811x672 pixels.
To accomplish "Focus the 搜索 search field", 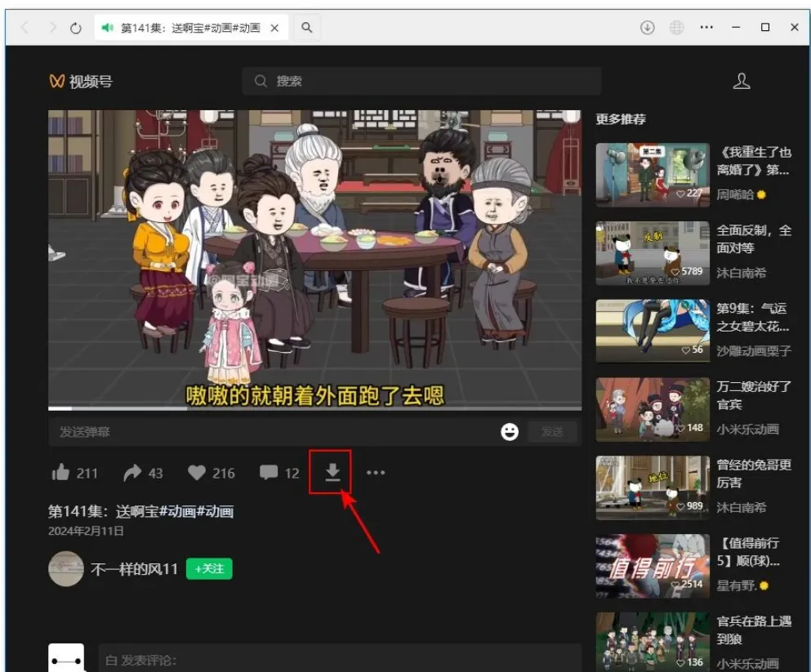I will 421,81.
